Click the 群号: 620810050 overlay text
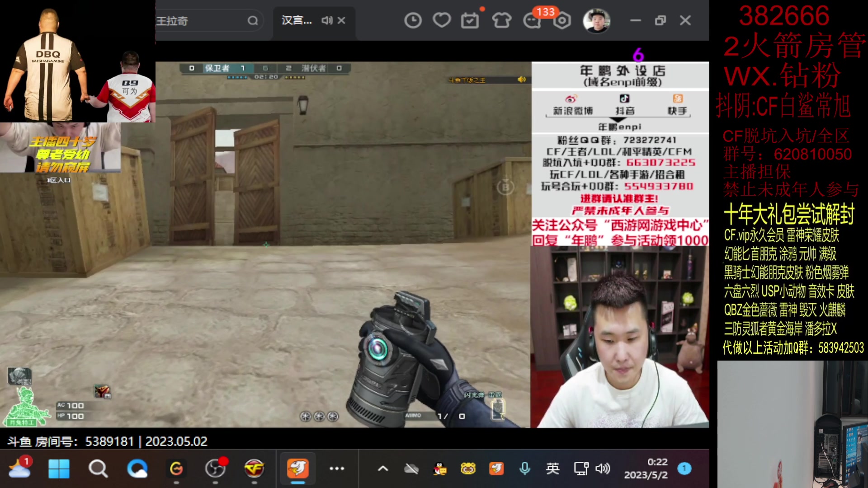This screenshot has width=868, height=488. pos(788,154)
